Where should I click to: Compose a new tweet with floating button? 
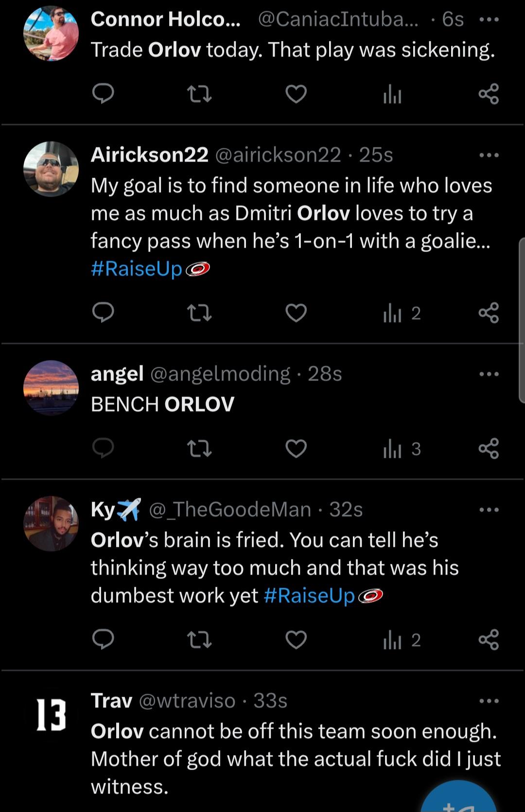[458, 798]
